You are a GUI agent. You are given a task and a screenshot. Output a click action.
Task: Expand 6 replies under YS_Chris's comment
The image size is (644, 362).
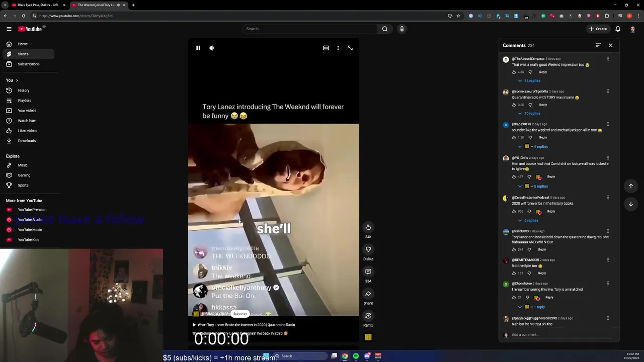pos(533,186)
